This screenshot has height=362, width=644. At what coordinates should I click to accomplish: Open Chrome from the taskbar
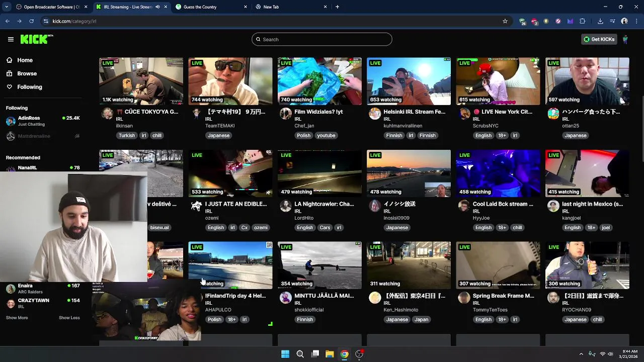click(x=344, y=354)
